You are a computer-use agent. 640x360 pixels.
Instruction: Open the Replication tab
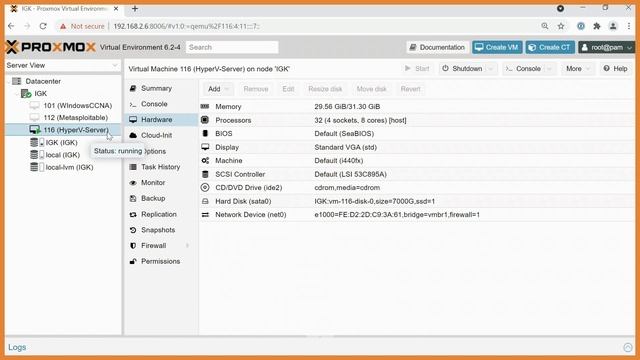(x=159, y=214)
